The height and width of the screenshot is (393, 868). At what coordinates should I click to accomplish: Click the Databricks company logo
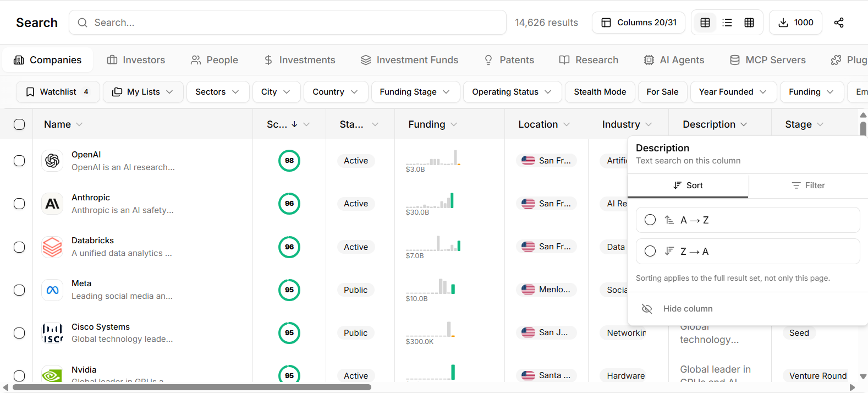(x=52, y=247)
